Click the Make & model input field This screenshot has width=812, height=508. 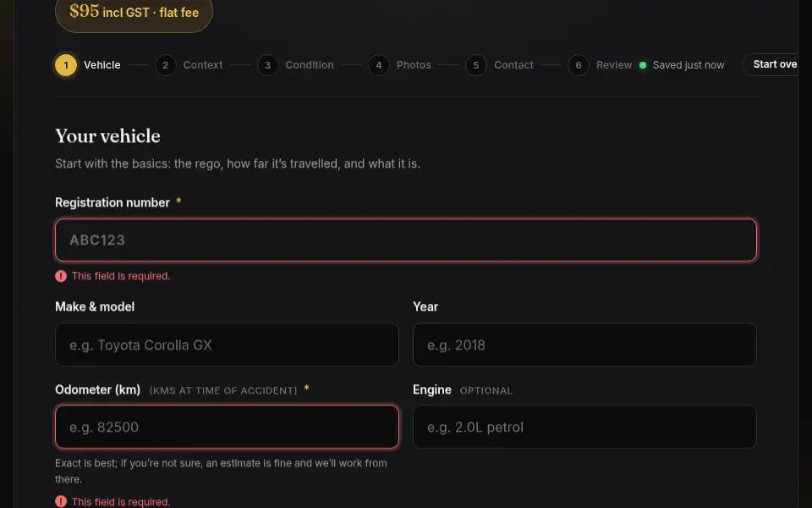click(227, 345)
